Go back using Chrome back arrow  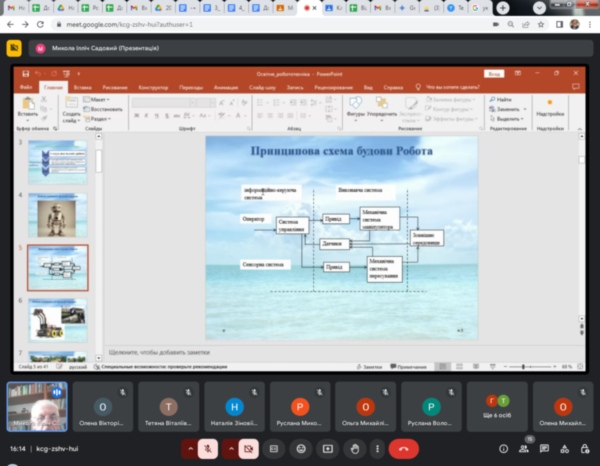point(9,22)
